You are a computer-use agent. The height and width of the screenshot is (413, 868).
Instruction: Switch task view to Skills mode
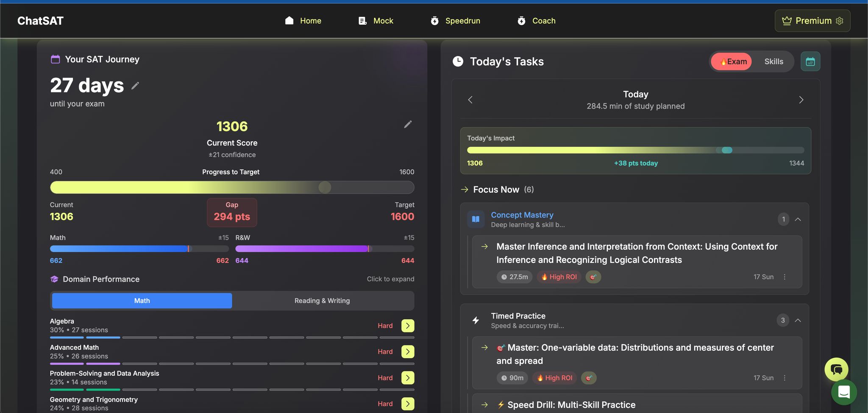(773, 62)
